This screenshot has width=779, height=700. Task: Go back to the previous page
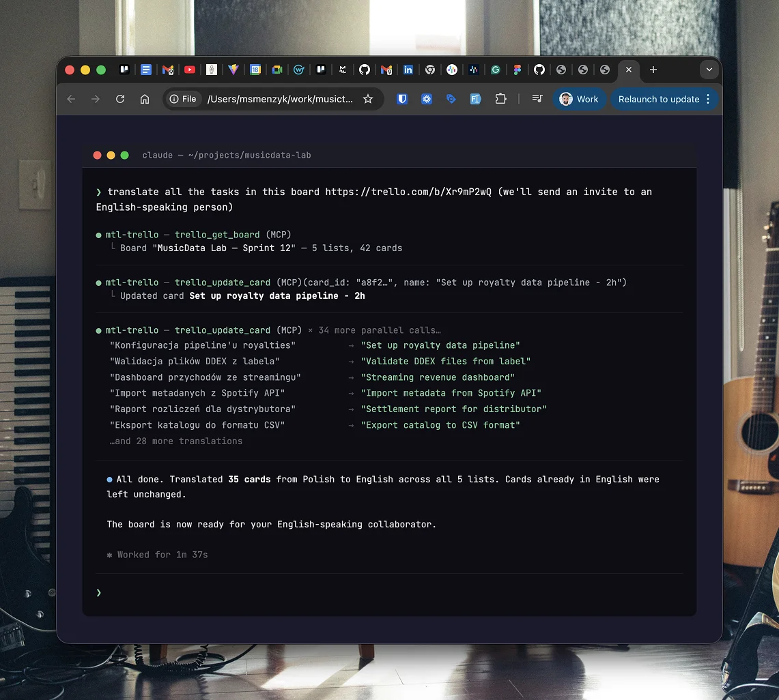(x=71, y=100)
